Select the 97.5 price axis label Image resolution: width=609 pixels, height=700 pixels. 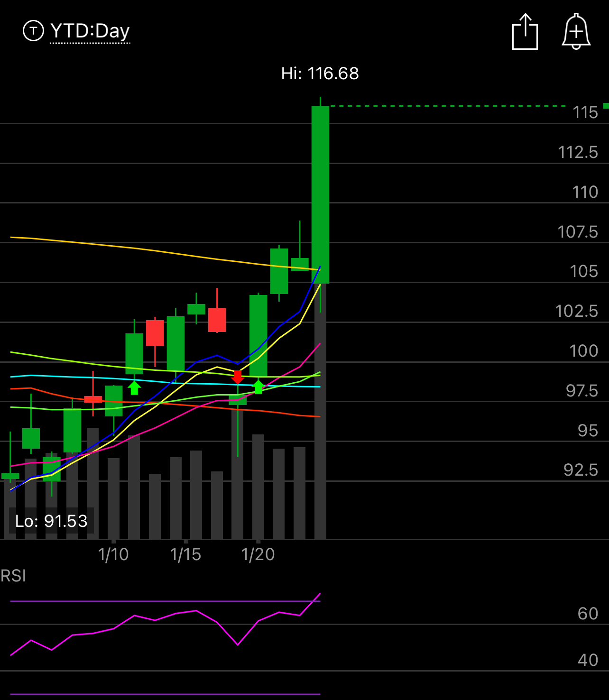click(x=582, y=391)
